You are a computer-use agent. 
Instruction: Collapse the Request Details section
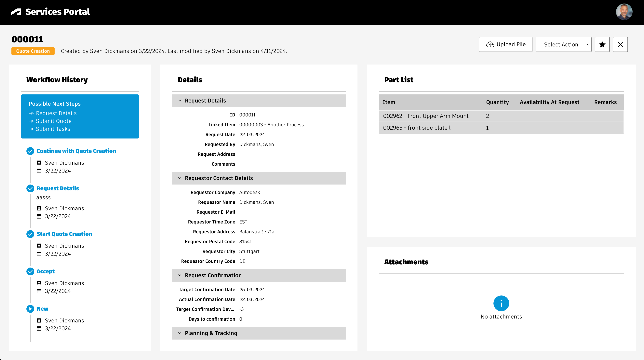[180, 101]
